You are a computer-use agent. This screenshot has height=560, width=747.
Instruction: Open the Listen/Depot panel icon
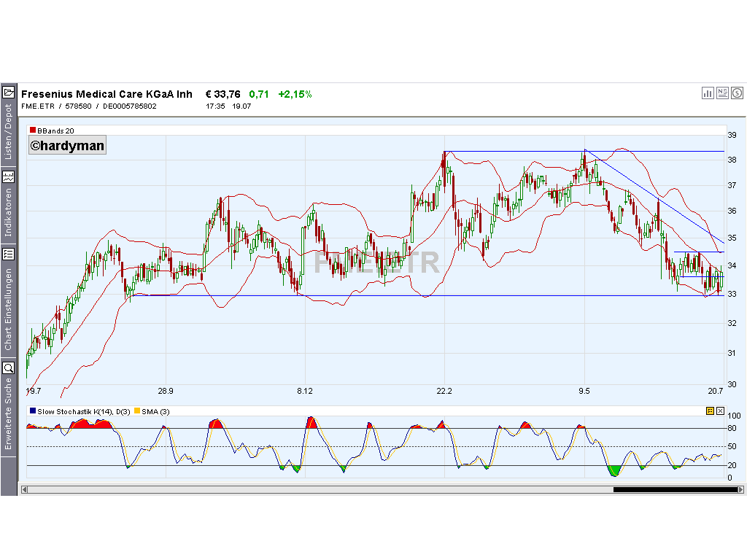pyautogui.click(x=9, y=91)
